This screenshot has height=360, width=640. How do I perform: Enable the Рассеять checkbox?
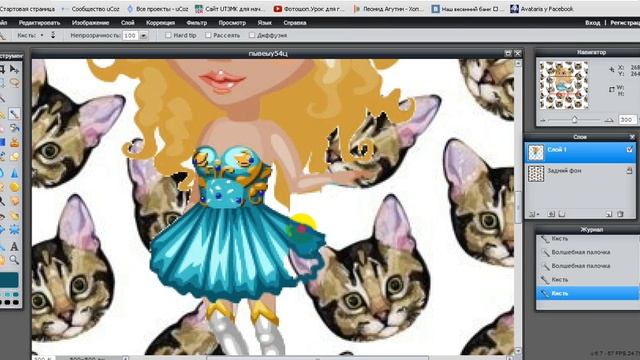click(x=208, y=36)
